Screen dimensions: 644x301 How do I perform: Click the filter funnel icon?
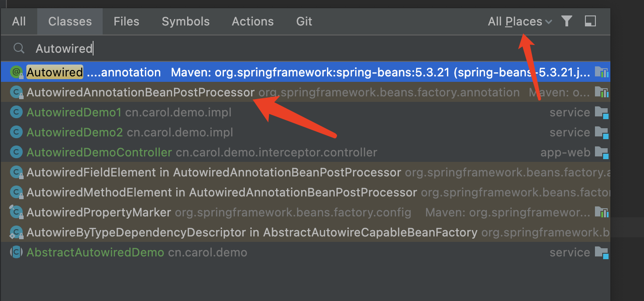click(x=566, y=21)
